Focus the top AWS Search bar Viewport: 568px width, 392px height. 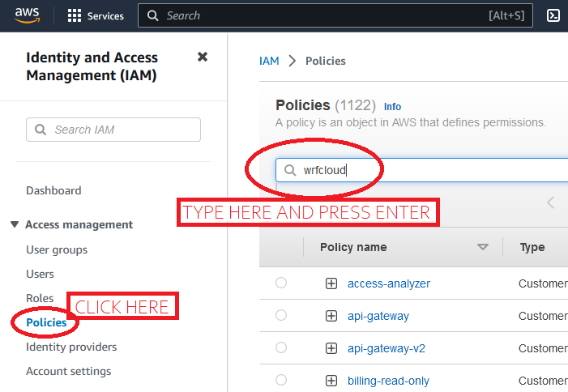coord(335,15)
